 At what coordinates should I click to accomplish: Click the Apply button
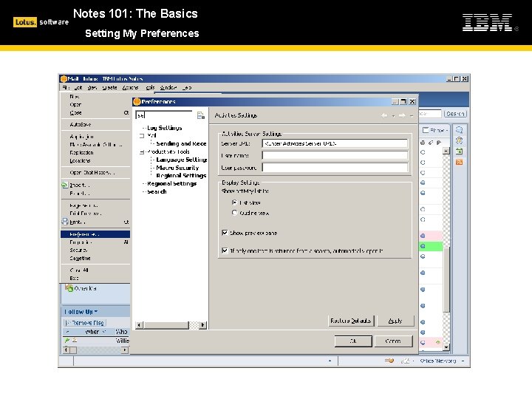pos(395,321)
